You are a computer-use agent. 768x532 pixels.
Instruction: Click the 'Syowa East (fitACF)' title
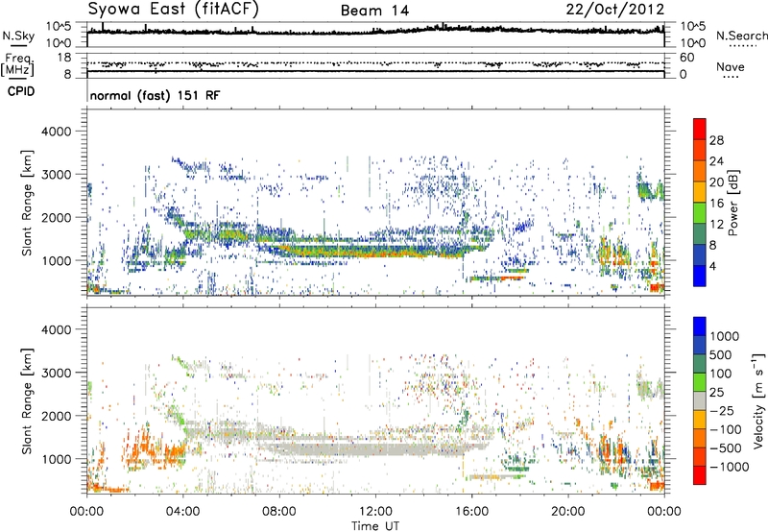coord(174,10)
